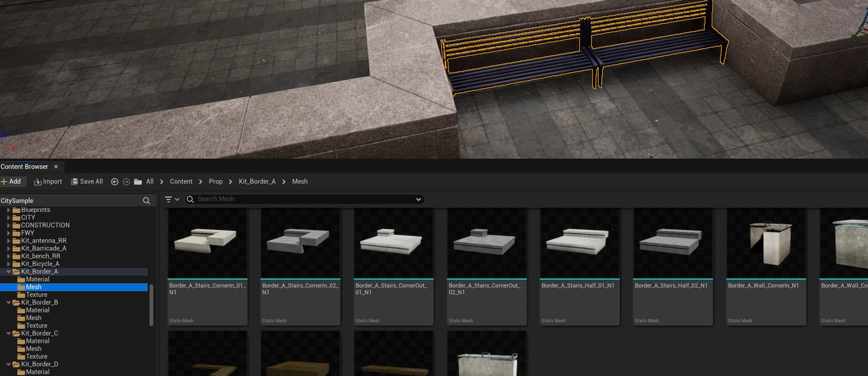Viewport: 868px width, 376px height.
Task: Click the folder icon beside Kit_Barricade_A
Action: tap(16, 249)
